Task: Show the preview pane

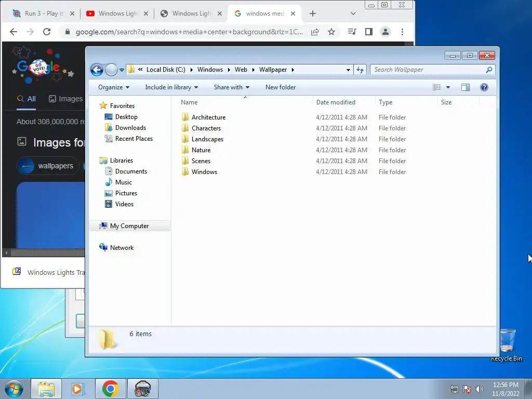Action: coord(465,87)
